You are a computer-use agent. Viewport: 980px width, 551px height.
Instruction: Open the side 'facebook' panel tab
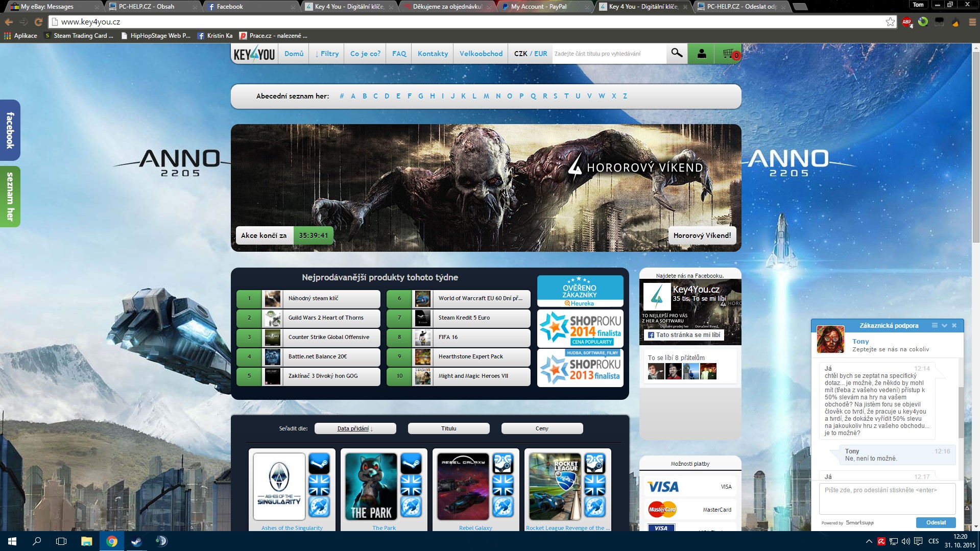[10, 130]
